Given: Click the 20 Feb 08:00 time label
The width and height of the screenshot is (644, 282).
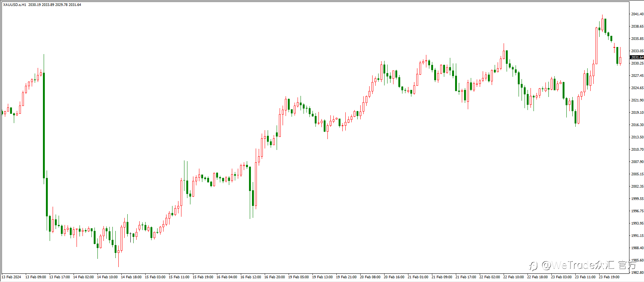Looking at the screenshot, I should tap(370, 277).
